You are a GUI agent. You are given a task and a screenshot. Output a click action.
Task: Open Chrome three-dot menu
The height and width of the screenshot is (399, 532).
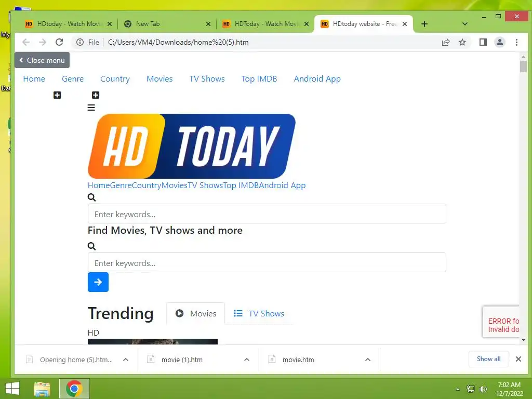(516, 42)
